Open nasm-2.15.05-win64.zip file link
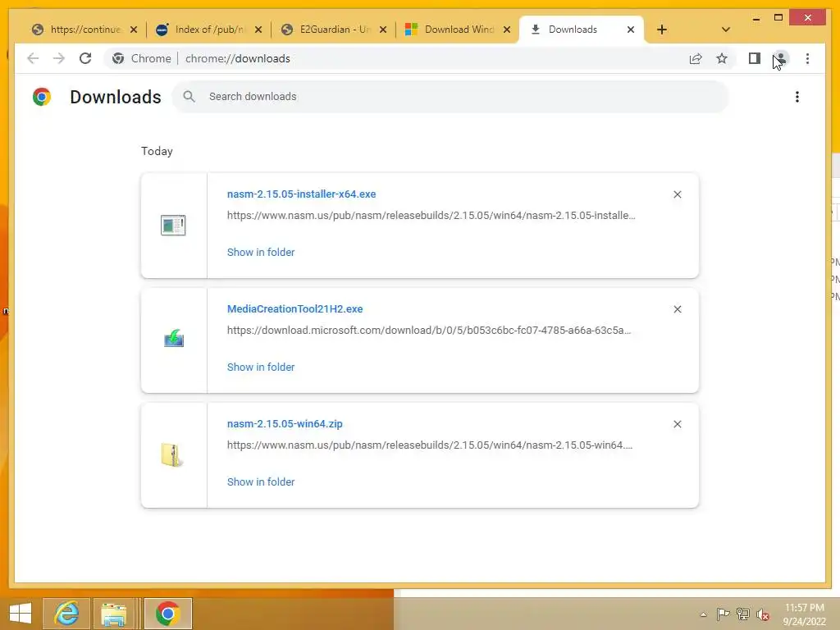This screenshot has height=630, width=840. coord(285,424)
